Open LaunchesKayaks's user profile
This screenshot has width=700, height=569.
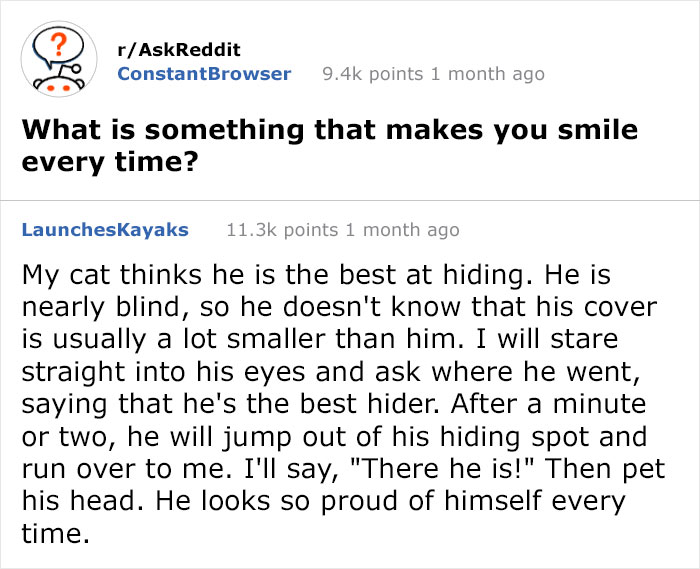click(x=105, y=230)
